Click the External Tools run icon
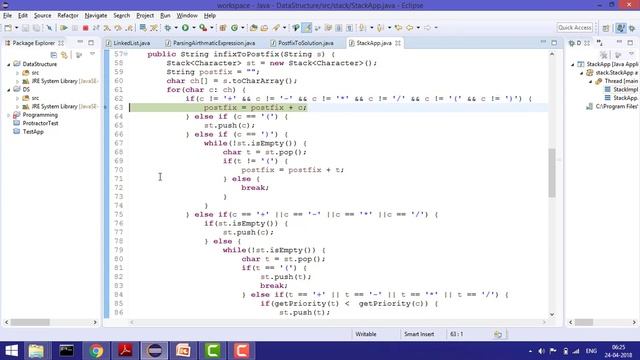Viewport: 640px width, 360px height. tap(203, 28)
